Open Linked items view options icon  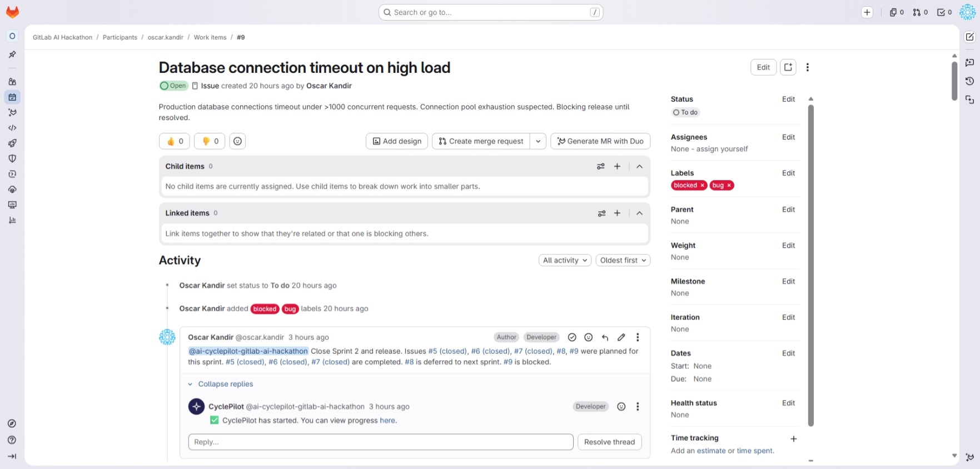pos(601,213)
